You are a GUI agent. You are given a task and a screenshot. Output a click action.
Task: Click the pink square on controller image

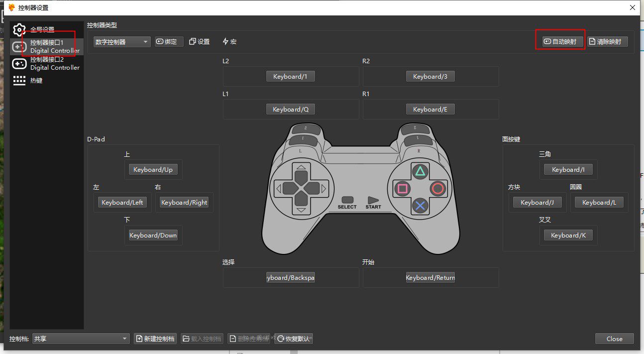[x=403, y=189]
